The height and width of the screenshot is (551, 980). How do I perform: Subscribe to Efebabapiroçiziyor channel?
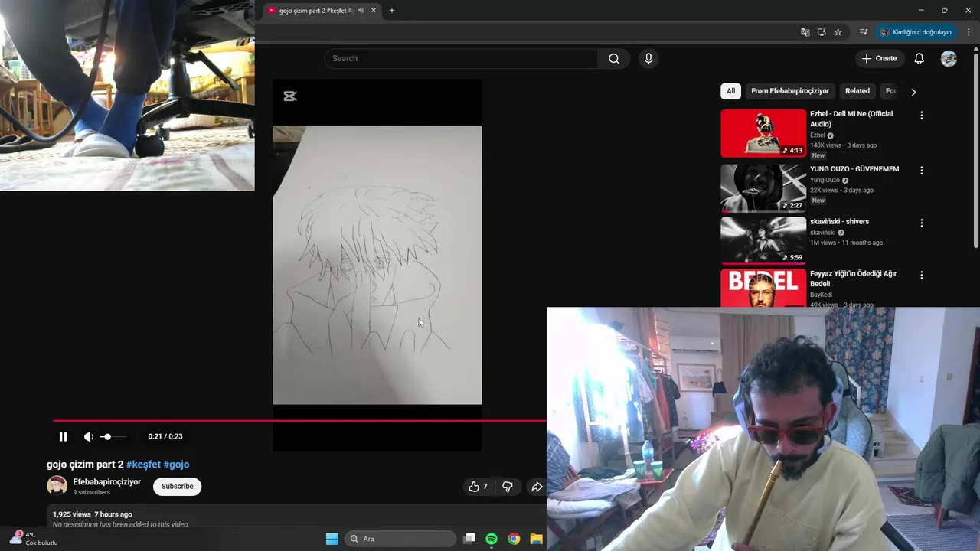177,487
